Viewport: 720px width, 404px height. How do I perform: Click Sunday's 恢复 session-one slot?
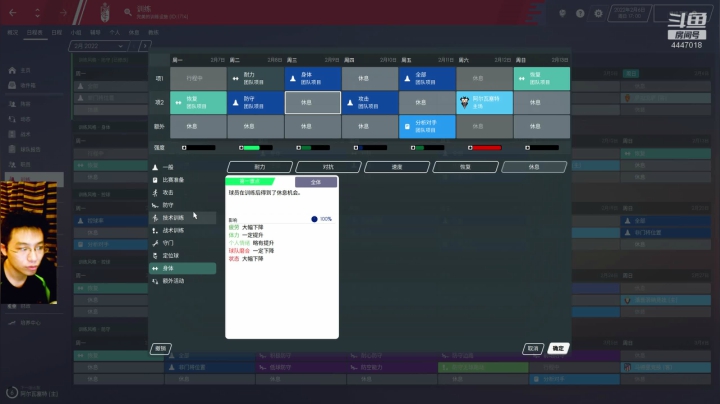542,79
